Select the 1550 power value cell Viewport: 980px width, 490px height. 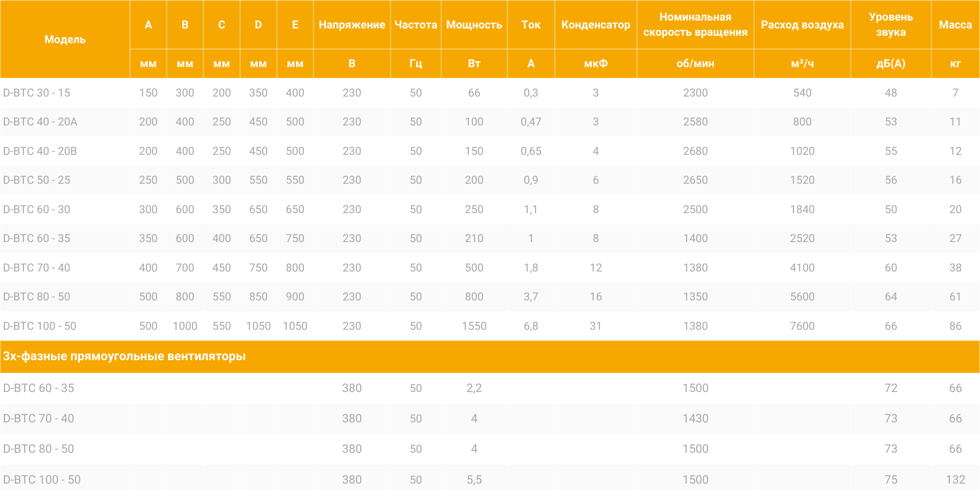474,326
